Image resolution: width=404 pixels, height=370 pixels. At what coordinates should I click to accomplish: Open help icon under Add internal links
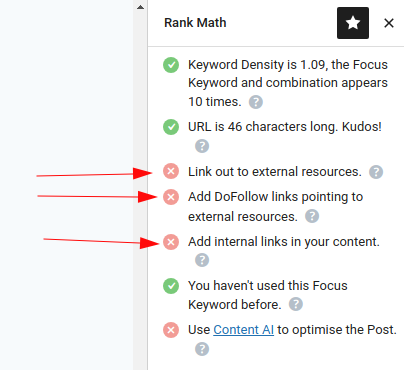[202, 260]
